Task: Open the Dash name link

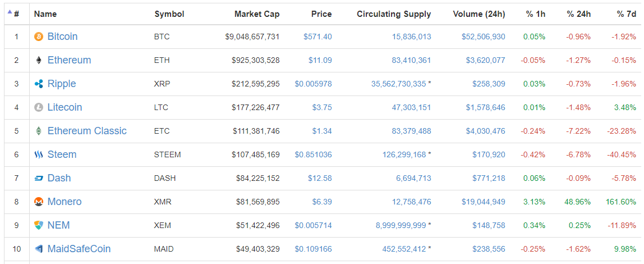Action: (x=59, y=178)
